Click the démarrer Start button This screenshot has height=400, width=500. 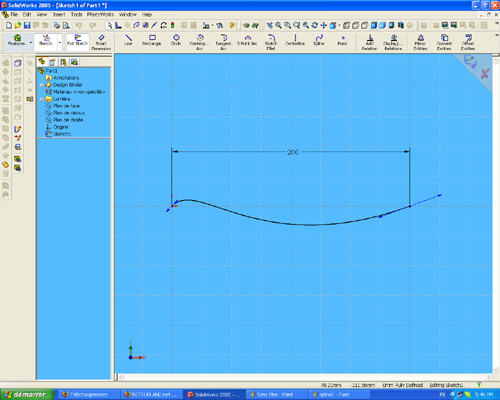[27, 395]
